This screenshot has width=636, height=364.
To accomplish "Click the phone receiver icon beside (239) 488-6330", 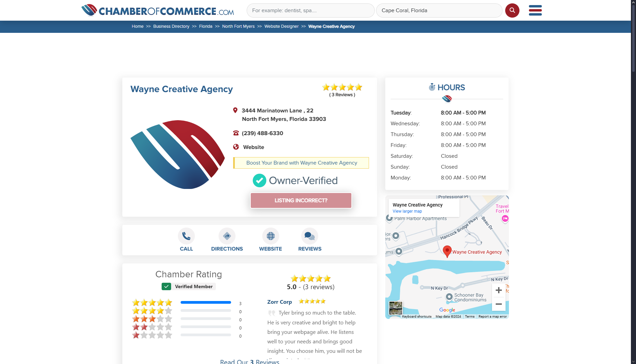I will click(235, 133).
